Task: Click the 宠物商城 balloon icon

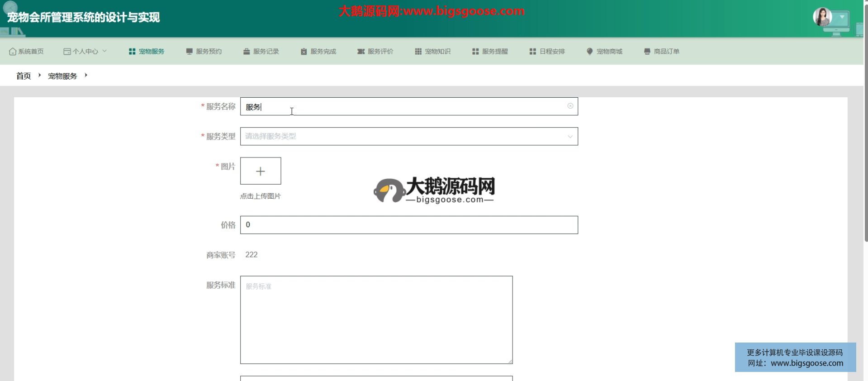Action: tap(590, 52)
